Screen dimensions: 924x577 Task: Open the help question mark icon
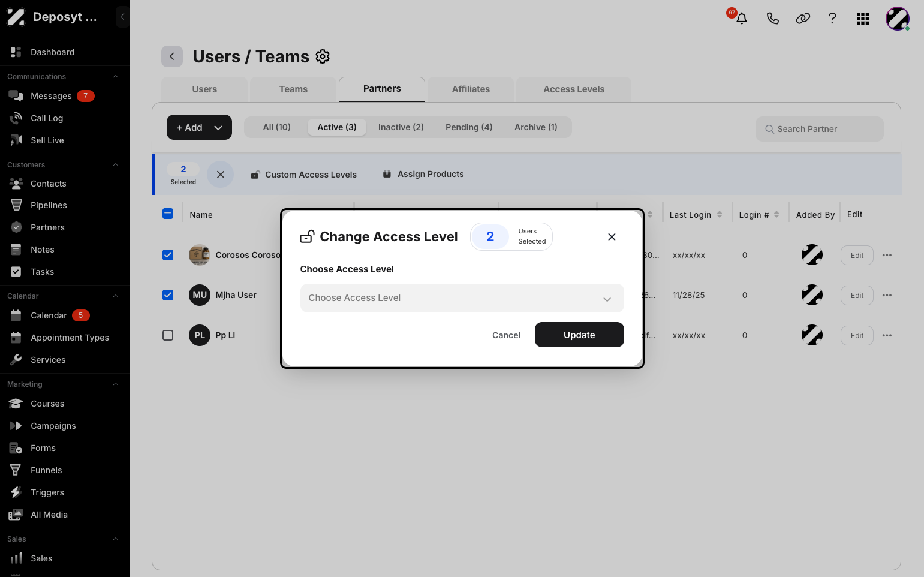point(832,18)
